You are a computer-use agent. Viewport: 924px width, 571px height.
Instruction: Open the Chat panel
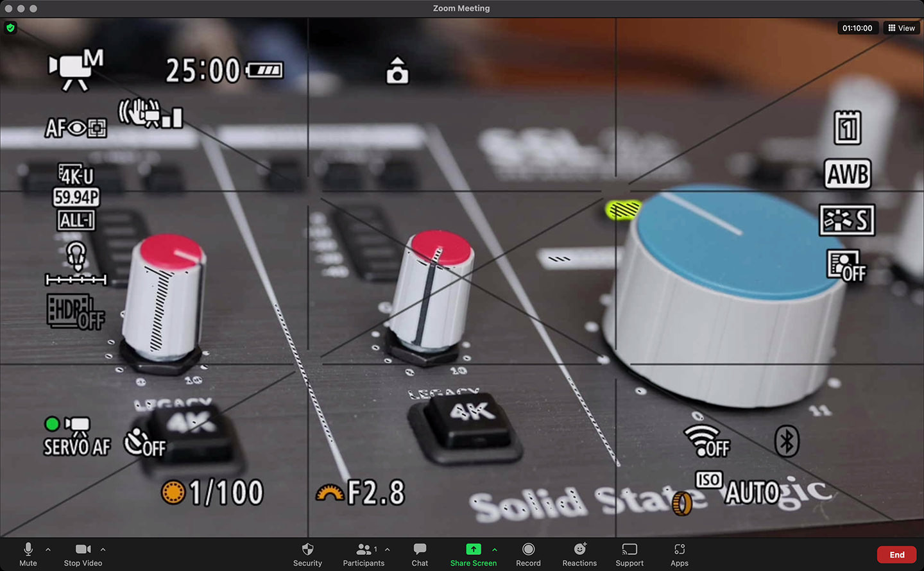[420, 554]
